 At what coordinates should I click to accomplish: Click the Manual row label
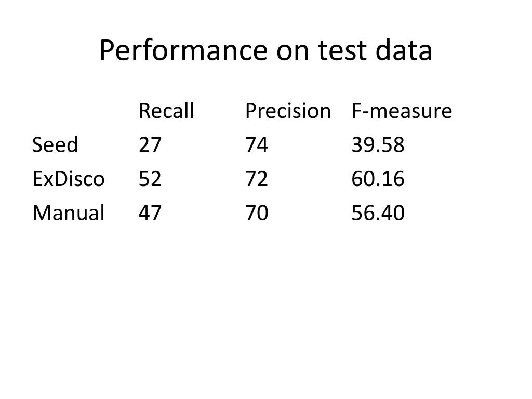click(69, 212)
